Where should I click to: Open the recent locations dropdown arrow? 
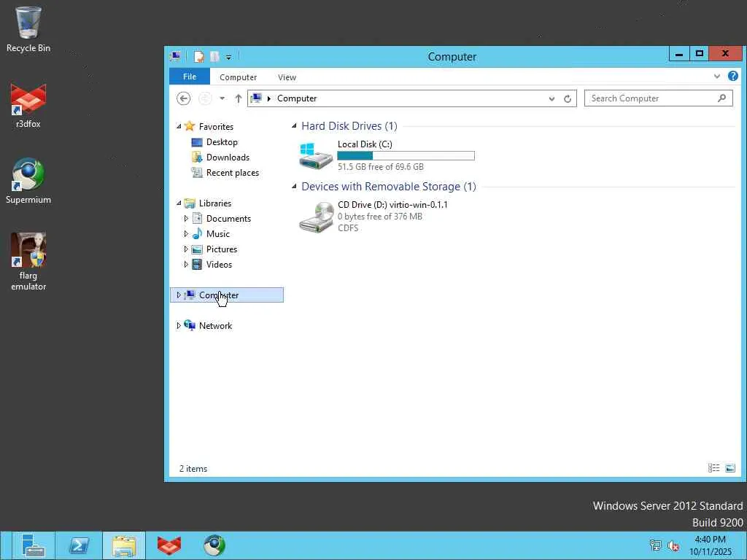pyautogui.click(x=222, y=98)
